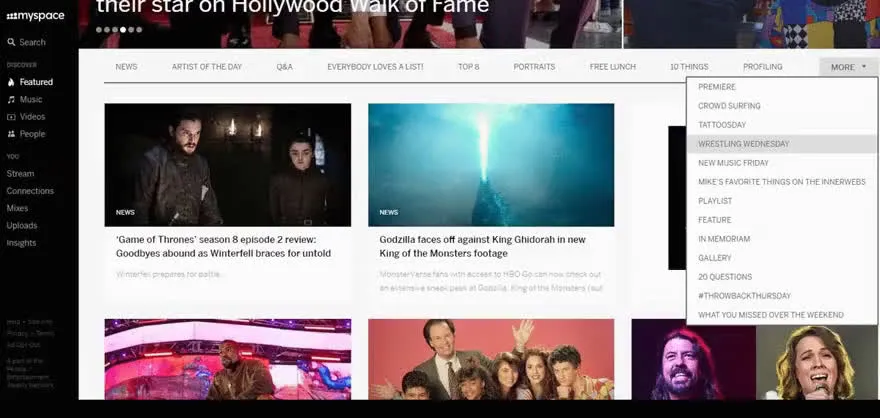Select the Free Lunch tab

pos(613,67)
